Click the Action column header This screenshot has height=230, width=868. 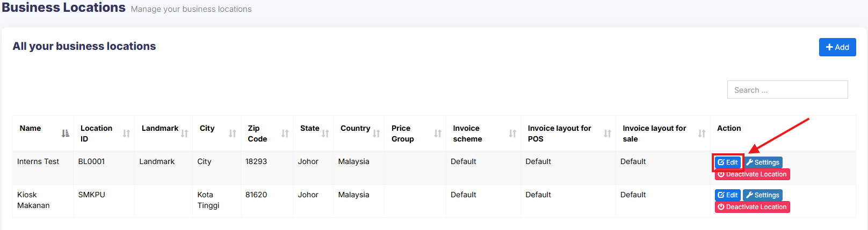tap(729, 128)
